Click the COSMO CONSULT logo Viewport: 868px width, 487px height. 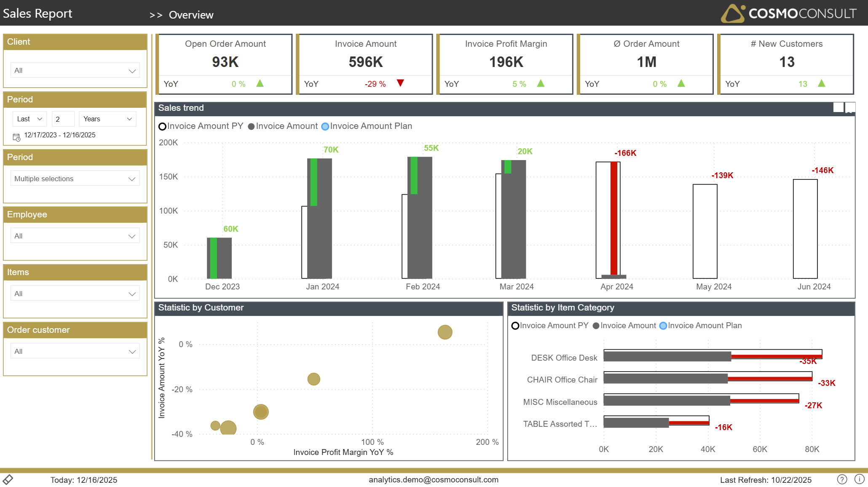click(788, 13)
